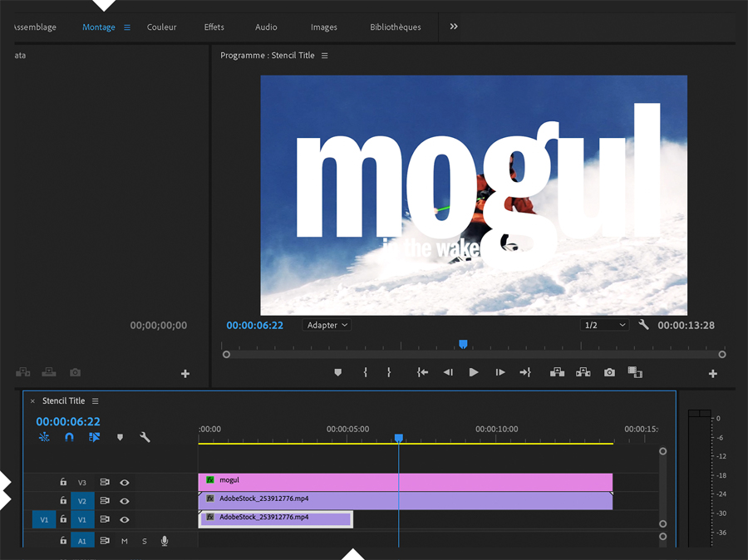Toggle Snap magnet in timeline

(69, 437)
